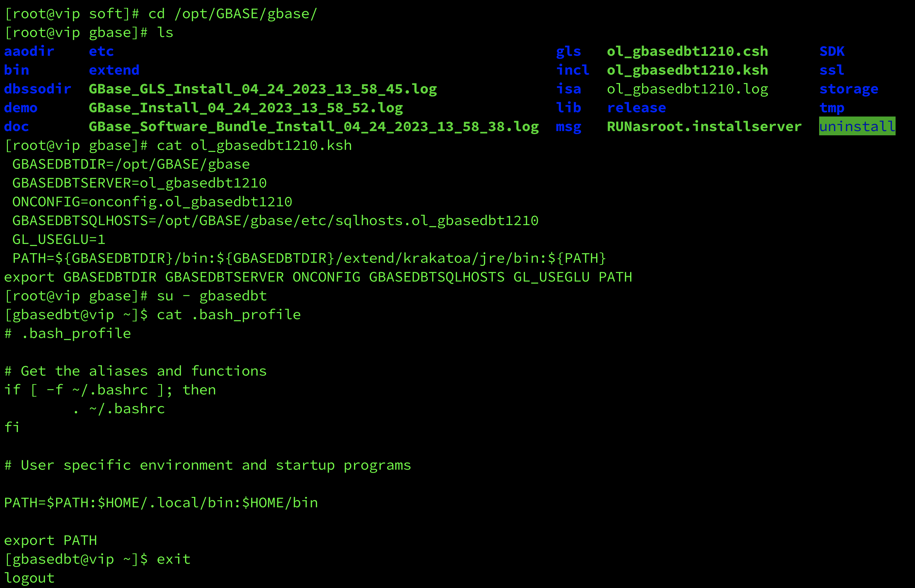Click the SDK directory entry
The image size is (915, 588).
pos(832,51)
